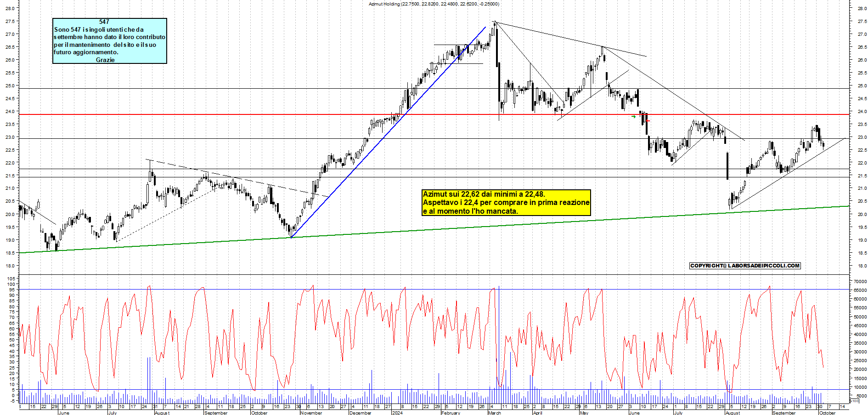Image resolution: width=868 pixels, height=415 pixels.
Task: Click '23.0' on the right price axis
Action: 862,137
